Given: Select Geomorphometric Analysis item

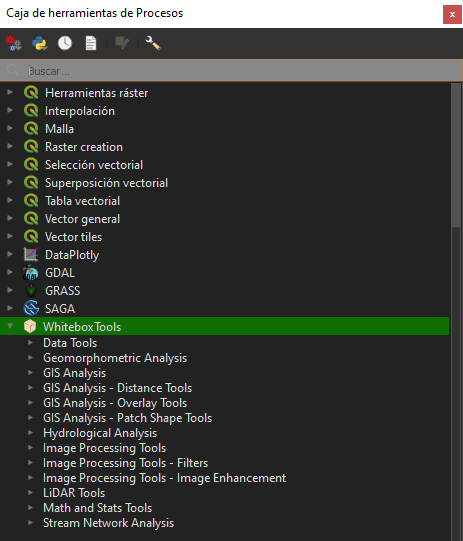Looking at the screenshot, I should click(x=115, y=358).
